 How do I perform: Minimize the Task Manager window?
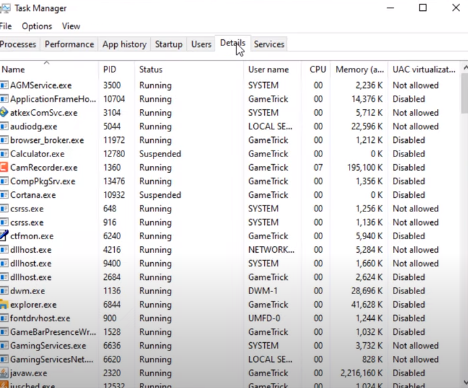click(x=390, y=8)
